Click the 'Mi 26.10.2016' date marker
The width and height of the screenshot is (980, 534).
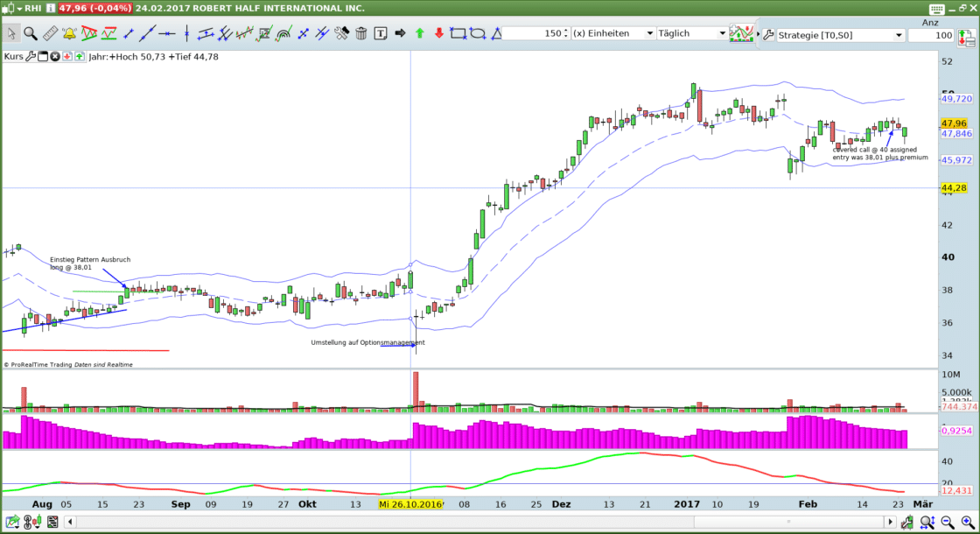tap(410, 504)
